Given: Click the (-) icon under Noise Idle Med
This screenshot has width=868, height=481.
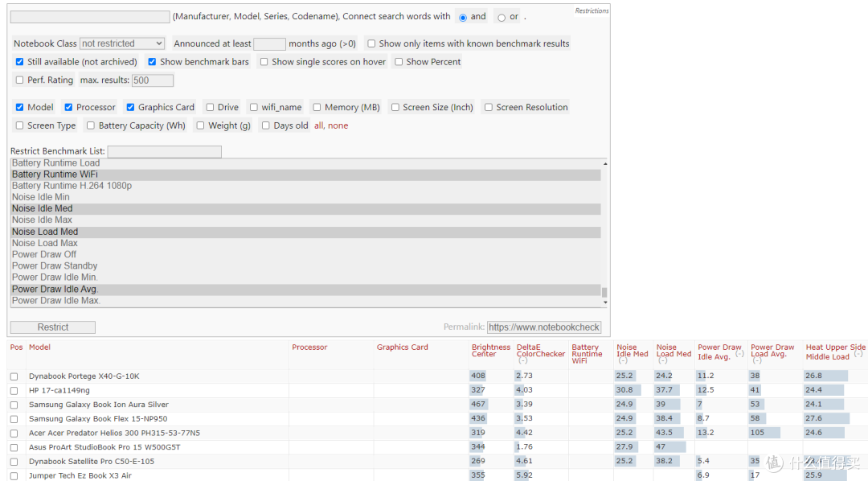Looking at the screenshot, I should (622, 361).
